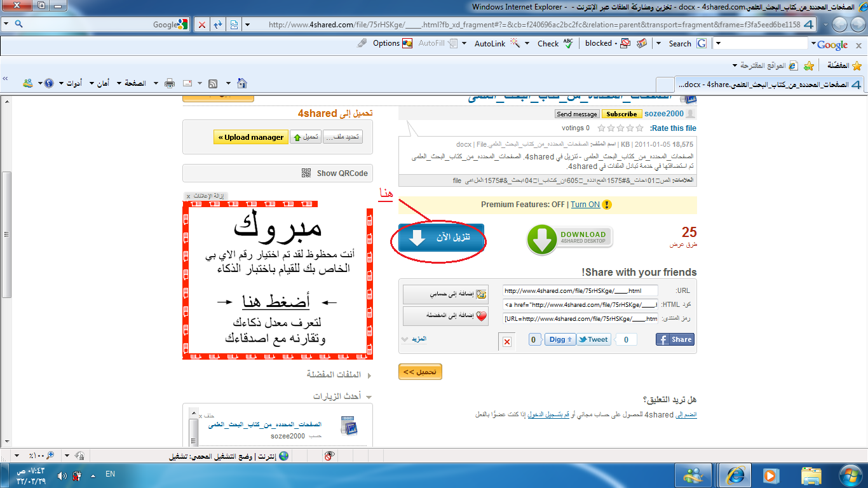Click the إضافة إلى حسابي add to account button

[x=446, y=295]
